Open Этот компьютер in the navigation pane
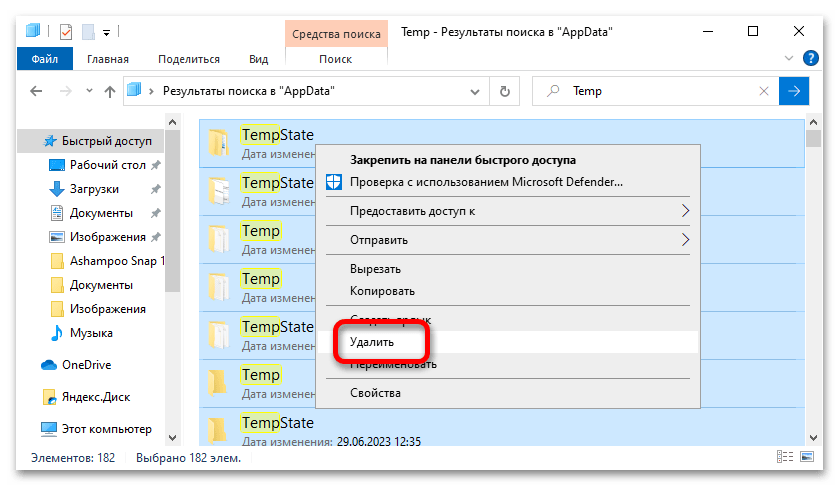Screen dimensions: 839x486 point(106,429)
